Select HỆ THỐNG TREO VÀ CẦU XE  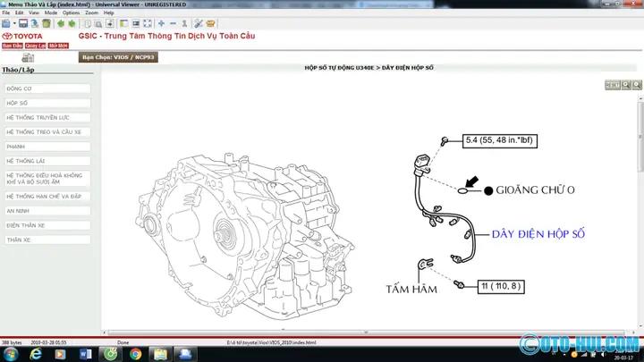click(x=47, y=132)
